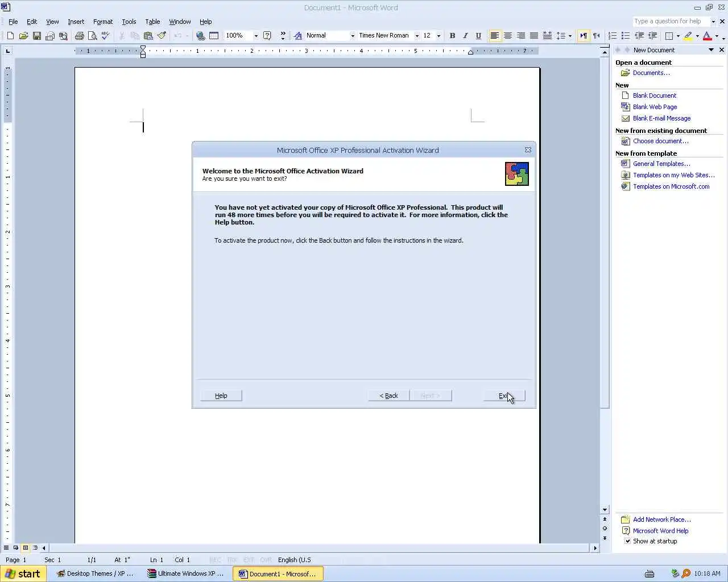Open the Times New Roman font dropdown

[417, 36]
